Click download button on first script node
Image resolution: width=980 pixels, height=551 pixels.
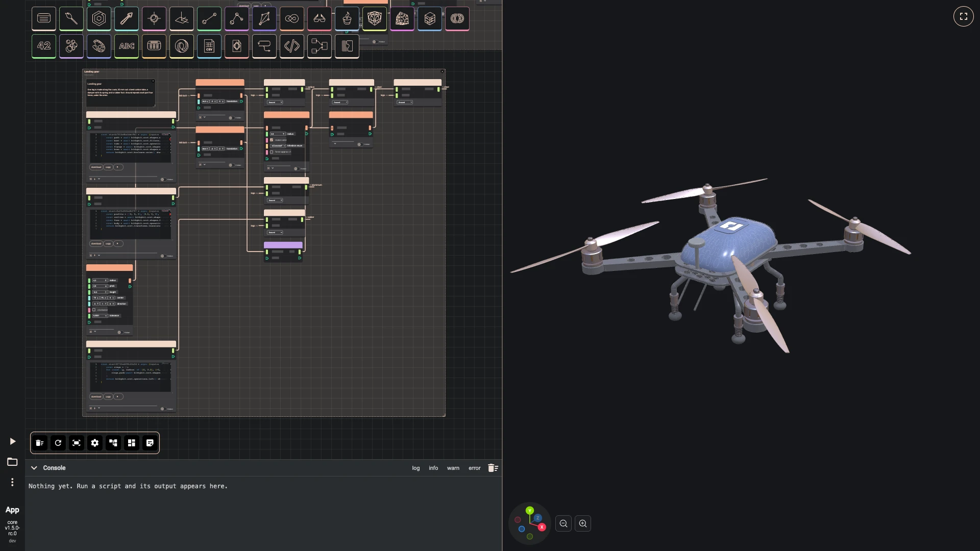click(x=96, y=167)
